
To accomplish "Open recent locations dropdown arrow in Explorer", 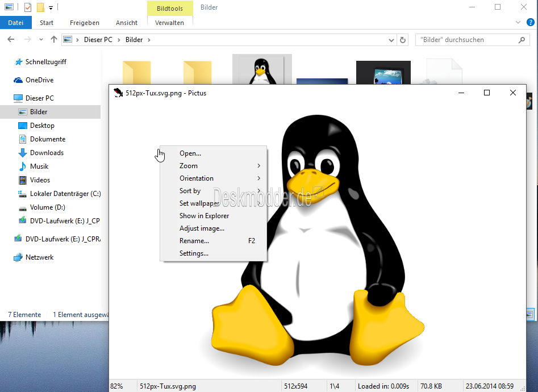I will 41,39.
